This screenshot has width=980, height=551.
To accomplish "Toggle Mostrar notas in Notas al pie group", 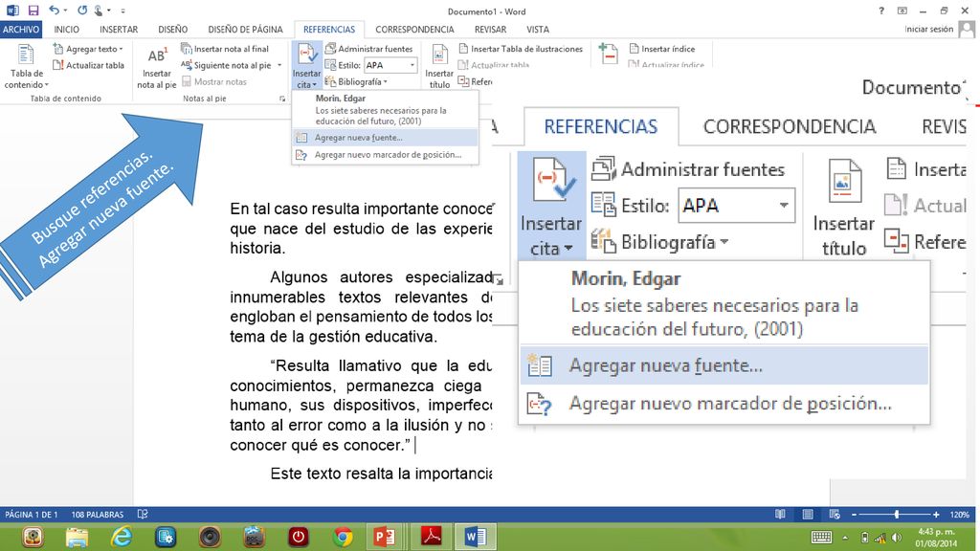I will click(x=214, y=82).
